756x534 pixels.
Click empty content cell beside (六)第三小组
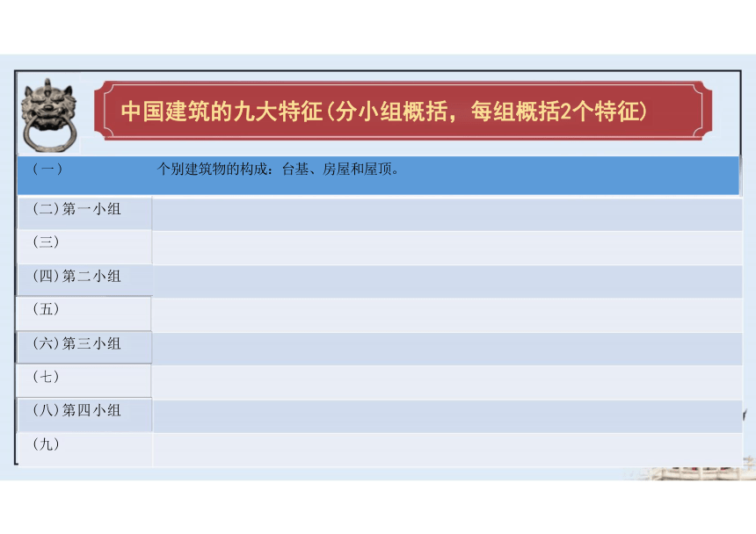point(447,349)
